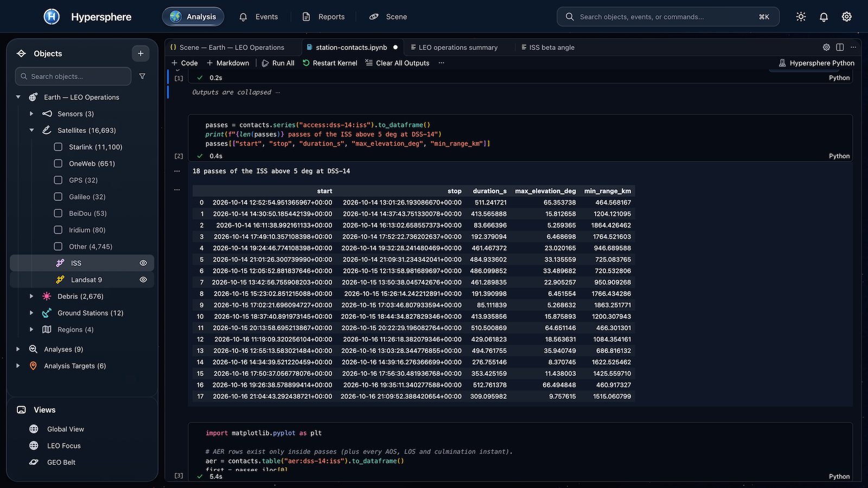Open the editor more-options ellipsis at tab bar right
The height and width of the screenshot is (488, 868).
(853, 47)
